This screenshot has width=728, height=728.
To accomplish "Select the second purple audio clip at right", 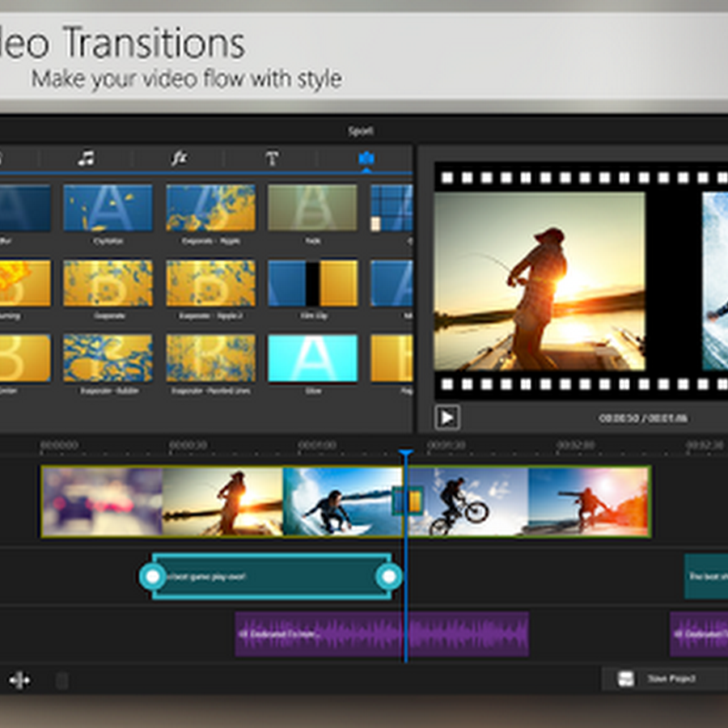I will coord(699,633).
